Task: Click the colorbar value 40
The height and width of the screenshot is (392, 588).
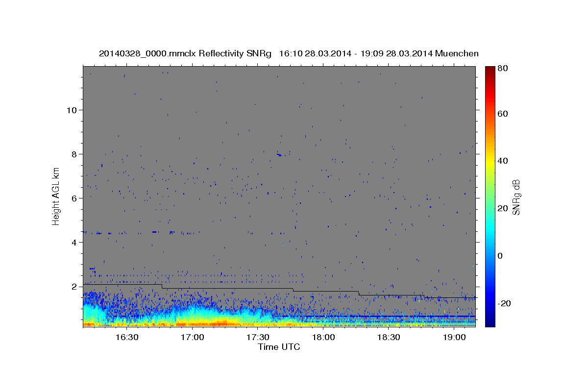Action: pos(503,161)
